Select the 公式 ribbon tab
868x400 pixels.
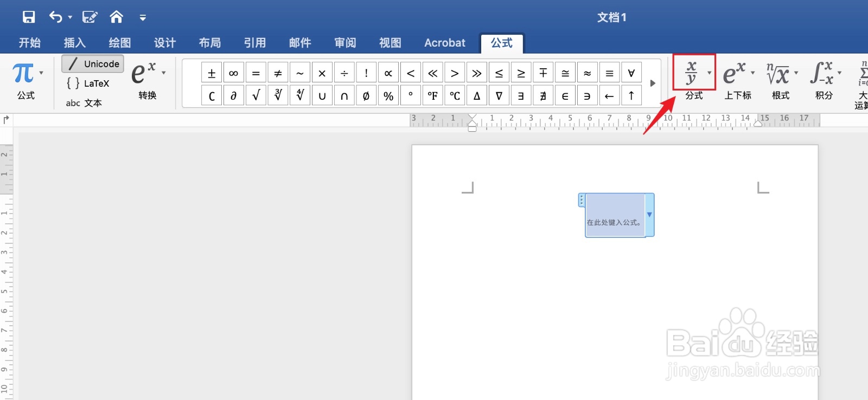click(502, 43)
